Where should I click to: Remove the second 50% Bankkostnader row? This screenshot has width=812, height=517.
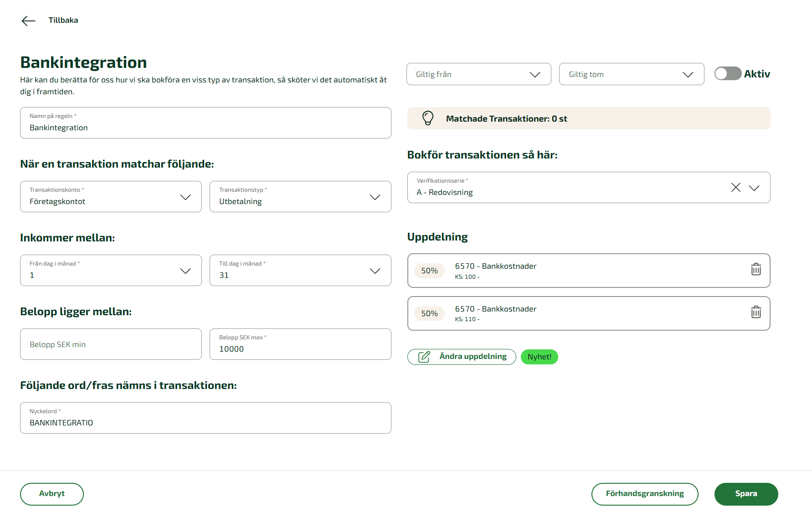(756, 312)
